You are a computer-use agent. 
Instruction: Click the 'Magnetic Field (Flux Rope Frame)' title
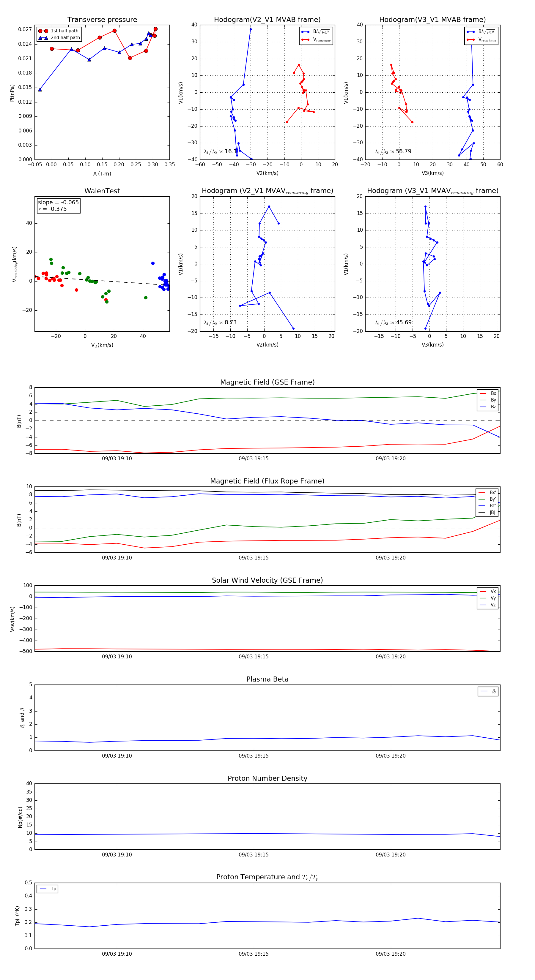(x=267, y=481)
